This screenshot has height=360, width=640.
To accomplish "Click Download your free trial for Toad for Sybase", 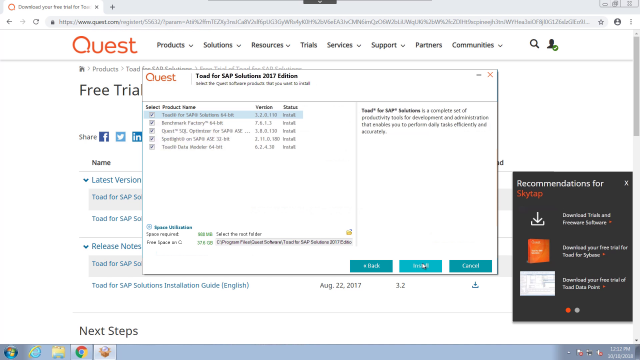I will pyautogui.click(x=595, y=251).
